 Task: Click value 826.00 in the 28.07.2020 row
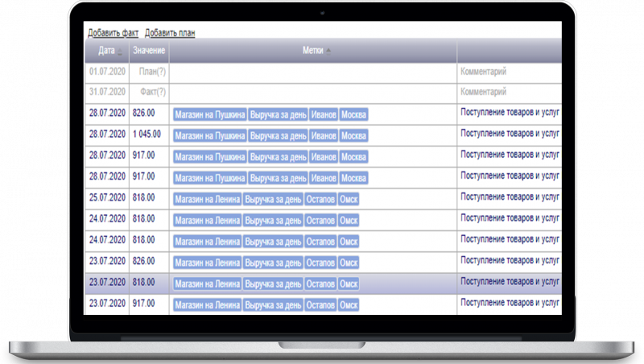pyautogui.click(x=144, y=113)
